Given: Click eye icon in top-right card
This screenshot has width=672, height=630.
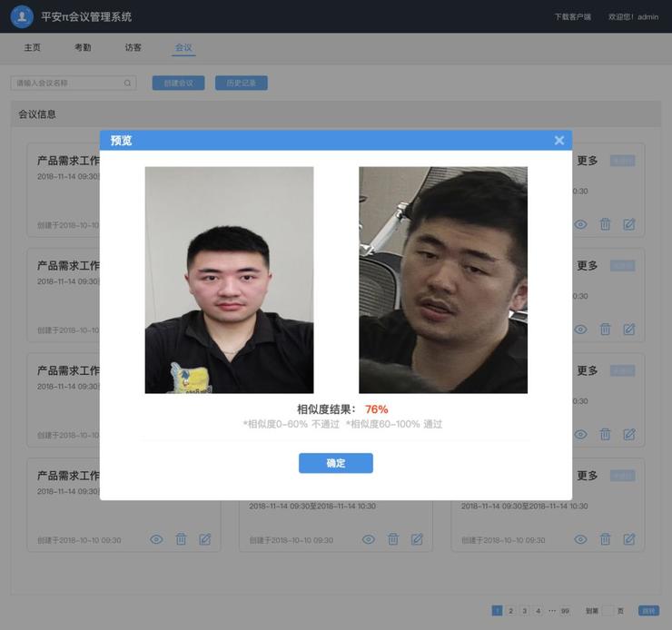Looking at the screenshot, I should pos(580,224).
